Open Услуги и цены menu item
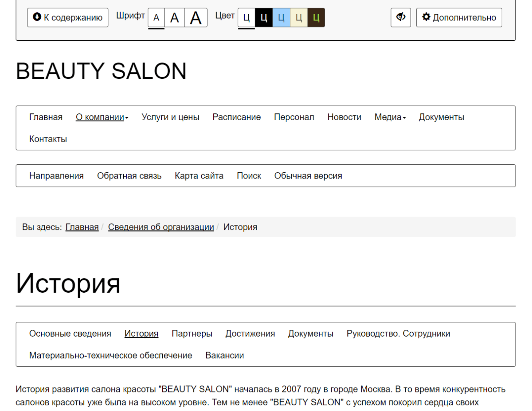532x411 pixels. 170,117
